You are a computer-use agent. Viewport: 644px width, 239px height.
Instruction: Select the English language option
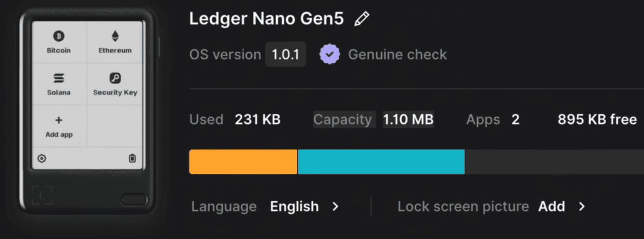coord(294,206)
